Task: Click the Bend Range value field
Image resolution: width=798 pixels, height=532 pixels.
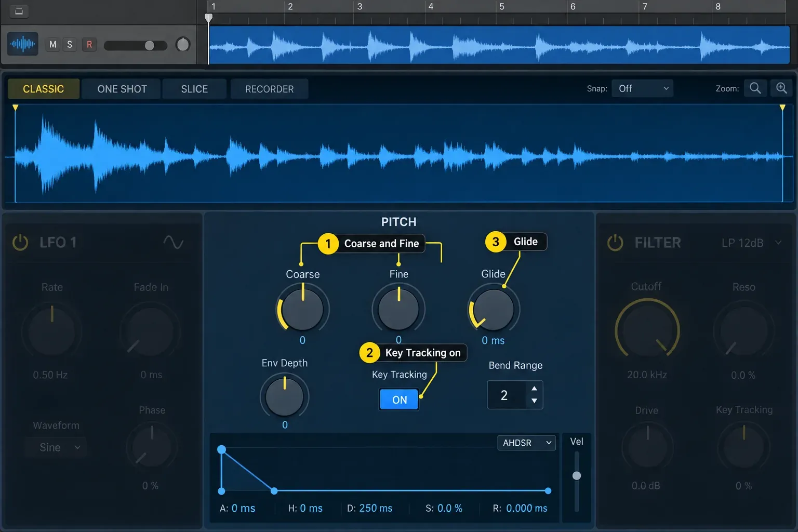Action: 506,395
